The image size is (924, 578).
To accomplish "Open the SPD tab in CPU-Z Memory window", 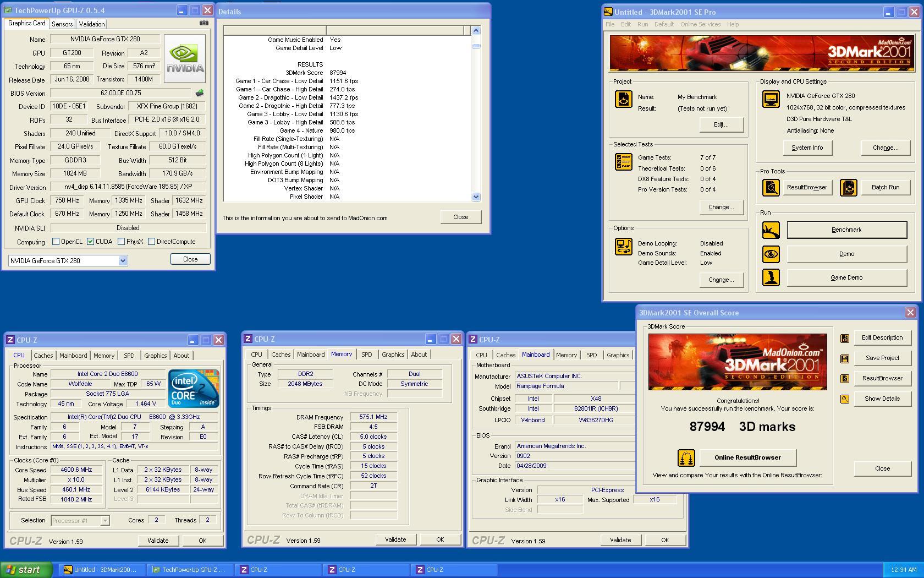I will click(x=366, y=355).
